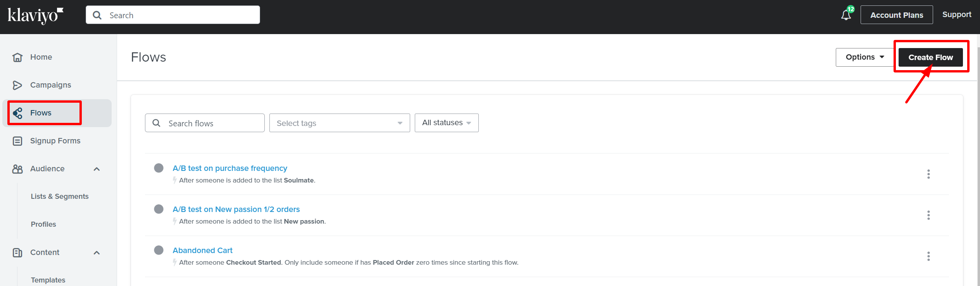Open the Options dropdown
Image resolution: width=980 pixels, height=286 pixels.
(x=864, y=57)
